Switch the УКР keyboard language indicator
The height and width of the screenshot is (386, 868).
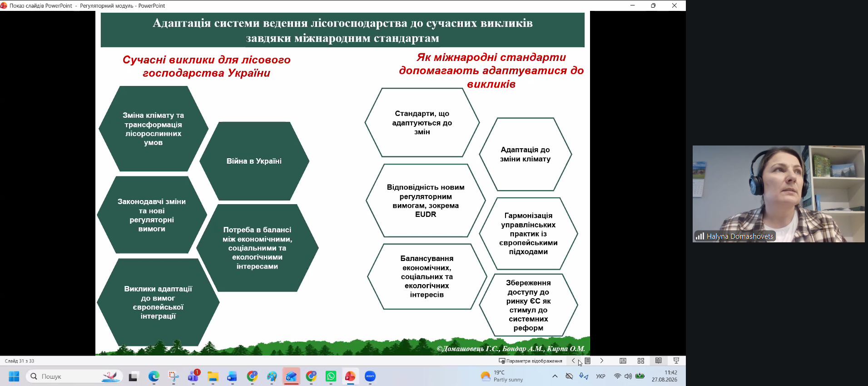tap(600, 376)
